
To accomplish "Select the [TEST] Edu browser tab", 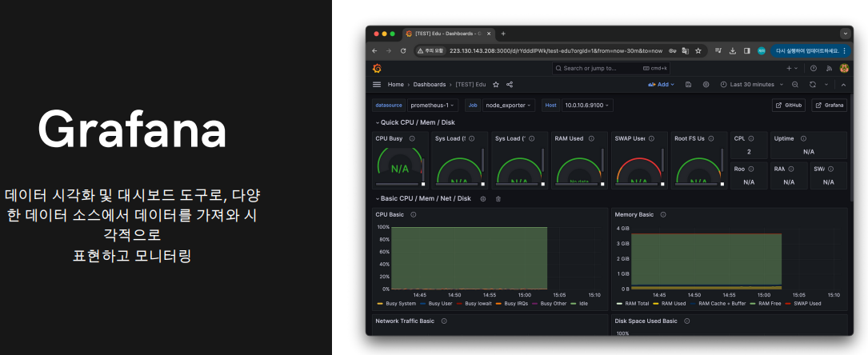I will 448,34.
